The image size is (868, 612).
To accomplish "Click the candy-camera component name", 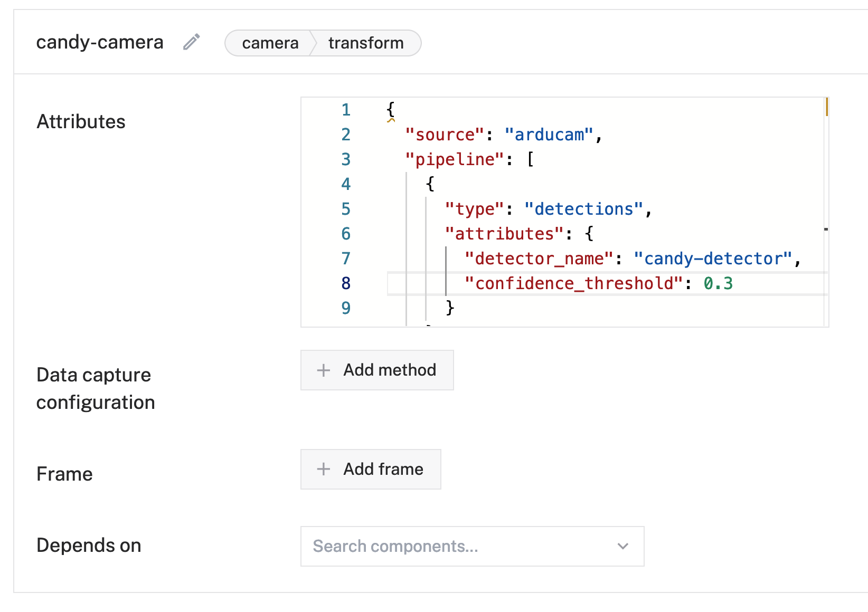I will coord(100,42).
